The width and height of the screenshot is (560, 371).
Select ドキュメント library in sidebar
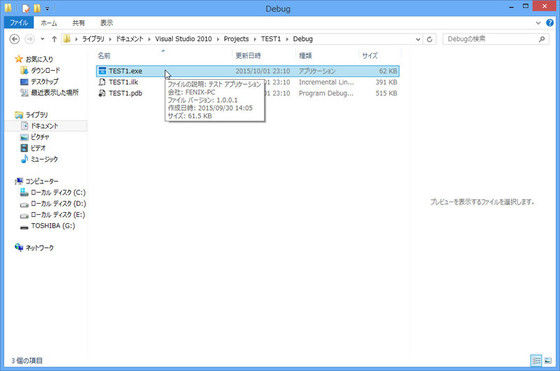pyautogui.click(x=44, y=126)
